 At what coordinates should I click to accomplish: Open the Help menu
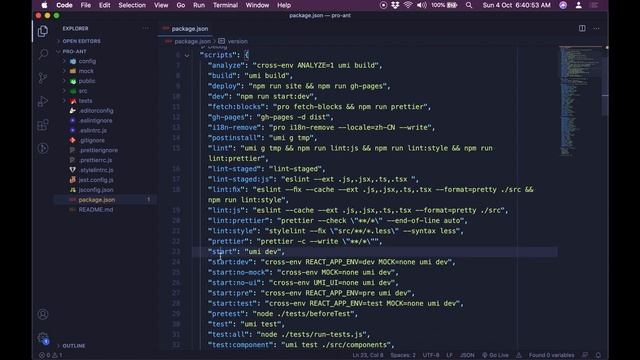(284, 5)
